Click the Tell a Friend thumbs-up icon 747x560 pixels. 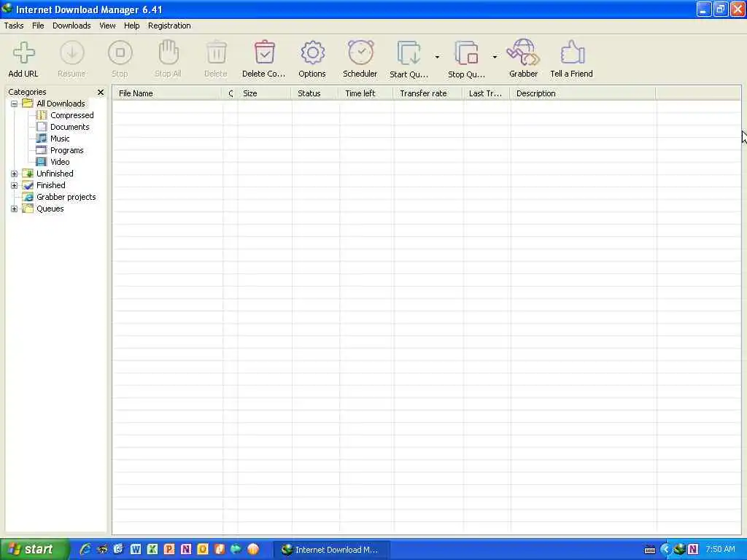tap(572, 52)
